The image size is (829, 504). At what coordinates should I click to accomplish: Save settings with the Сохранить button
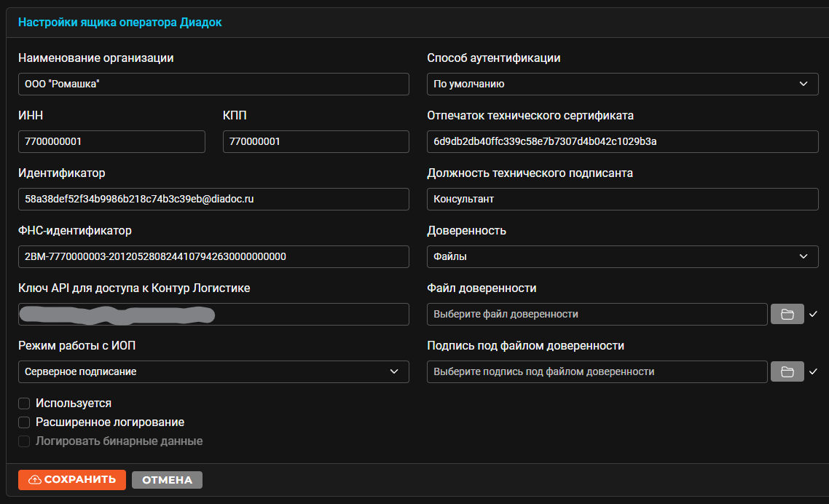(72, 480)
